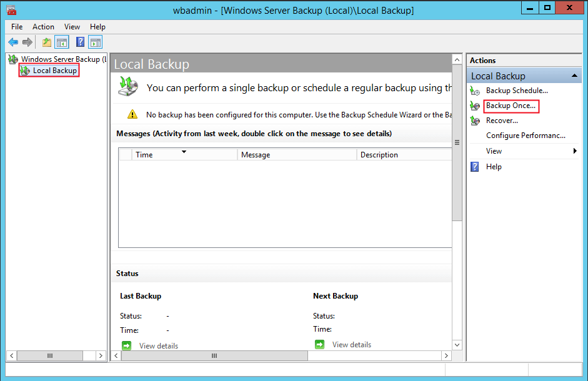Maximize the wbadmin window

pyautogui.click(x=547, y=8)
